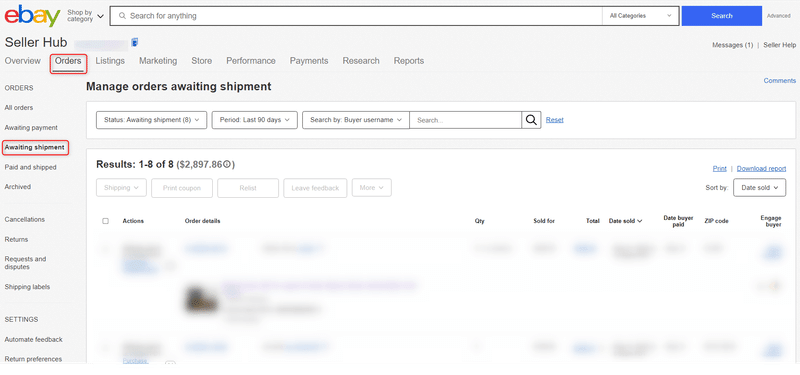Screen dimensions: 800x375
Task: Click the Reset filters link
Action: coord(555,120)
